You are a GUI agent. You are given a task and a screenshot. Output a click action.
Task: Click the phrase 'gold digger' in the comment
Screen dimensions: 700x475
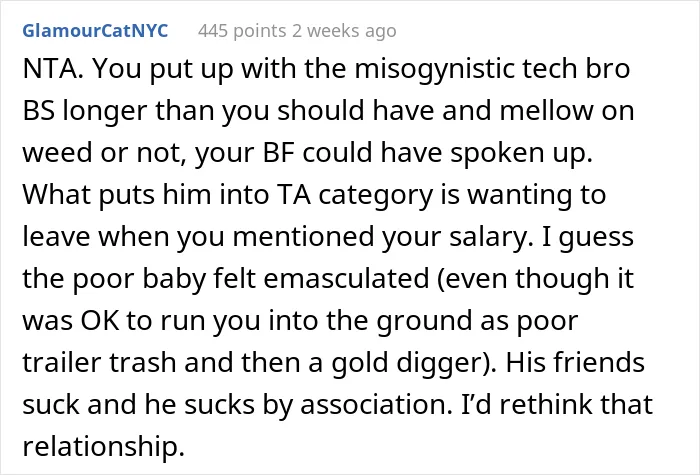tap(409, 364)
